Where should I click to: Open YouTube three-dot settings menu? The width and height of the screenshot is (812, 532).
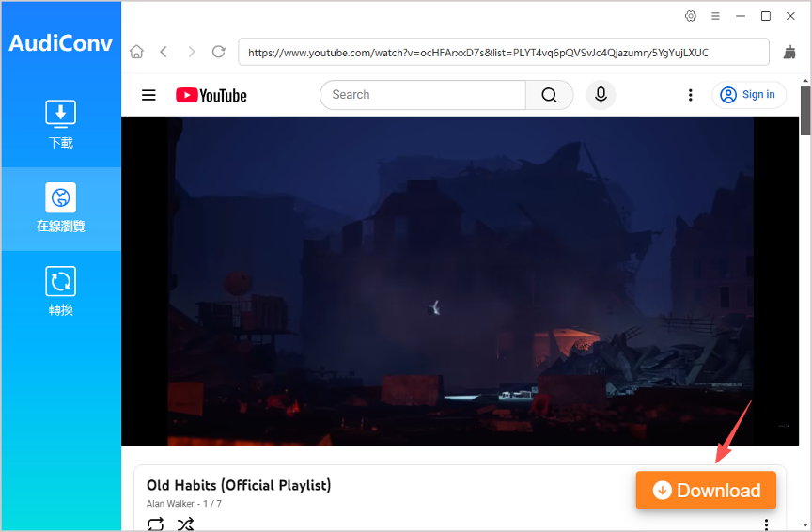[x=691, y=95]
